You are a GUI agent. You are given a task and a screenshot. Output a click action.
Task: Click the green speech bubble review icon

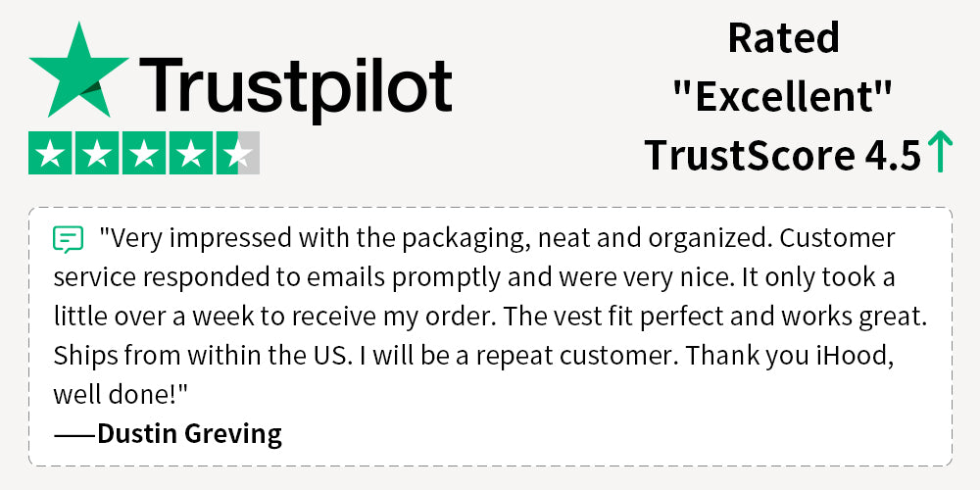point(67,239)
